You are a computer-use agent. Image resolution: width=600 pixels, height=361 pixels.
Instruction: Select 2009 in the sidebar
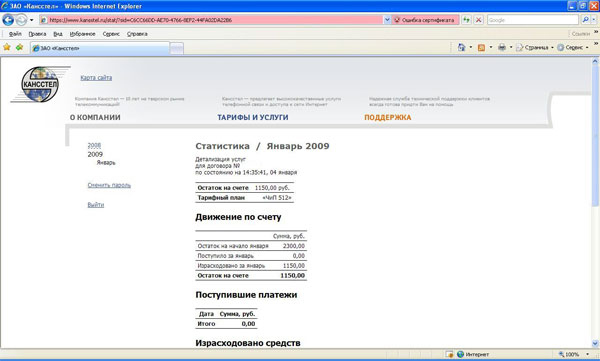coord(95,154)
